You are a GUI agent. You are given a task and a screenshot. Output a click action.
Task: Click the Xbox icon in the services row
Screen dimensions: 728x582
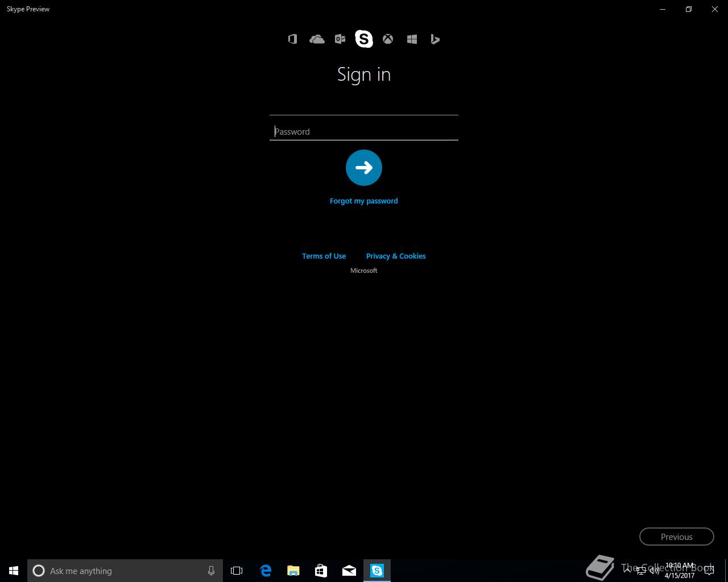[388, 39]
